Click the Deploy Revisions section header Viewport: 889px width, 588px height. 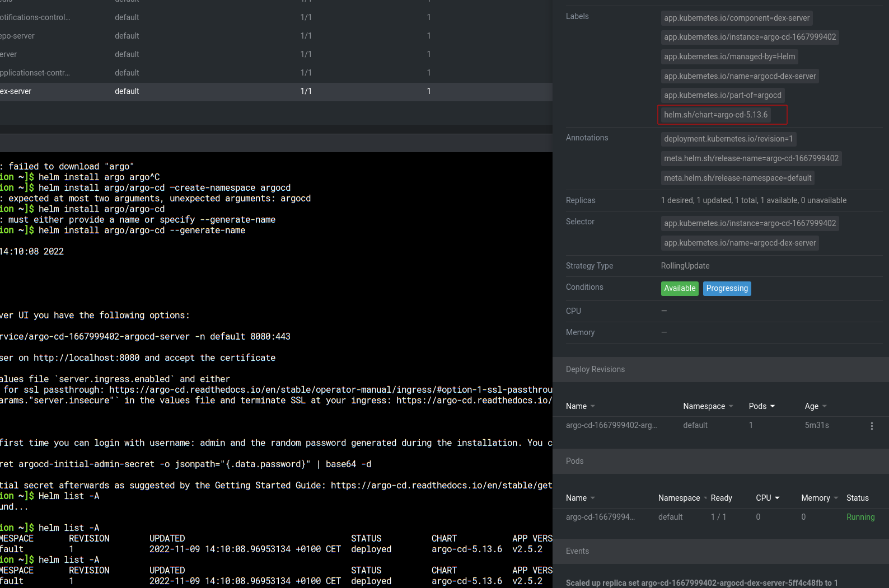tap(720, 369)
